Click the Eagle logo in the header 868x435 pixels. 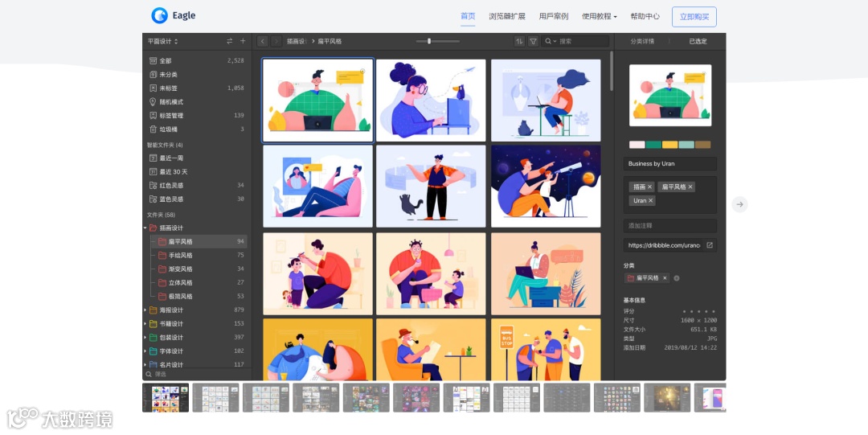tap(174, 15)
